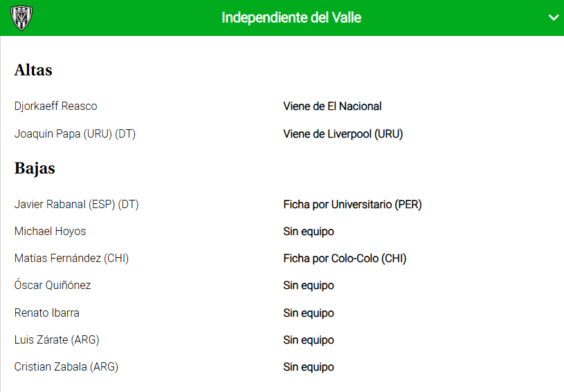This screenshot has width=564, height=392.
Task: Click player name Óscar Quiñónez
Action: [x=53, y=286]
